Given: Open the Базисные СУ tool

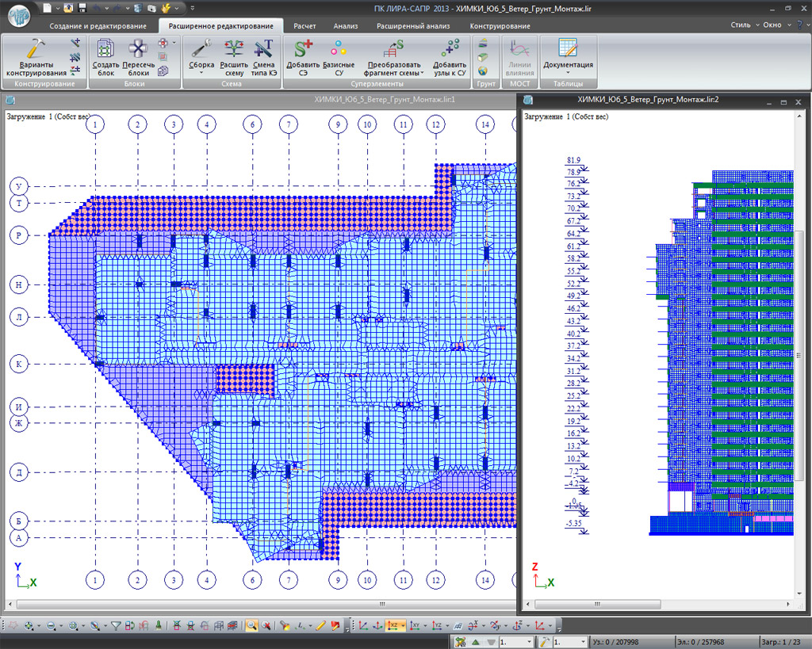Looking at the screenshot, I should point(339,49).
